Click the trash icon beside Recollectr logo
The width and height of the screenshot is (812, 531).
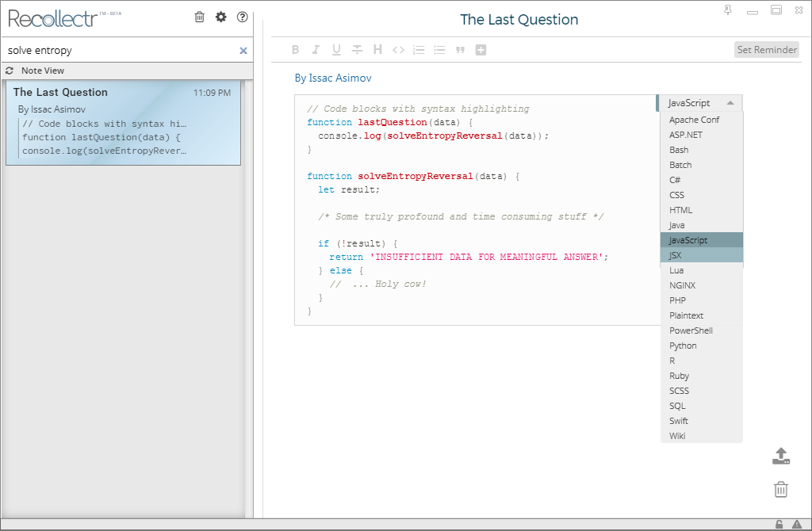click(199, 17)
